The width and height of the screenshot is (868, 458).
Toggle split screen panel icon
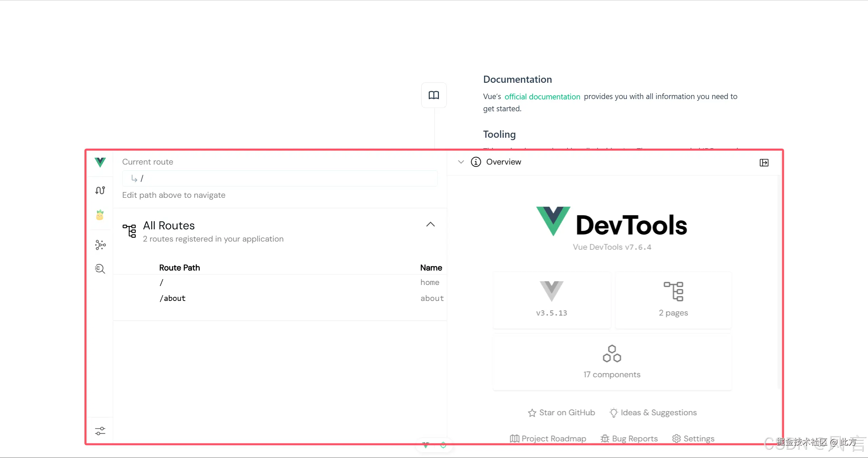pyautogui.click(x=764, y=163)
